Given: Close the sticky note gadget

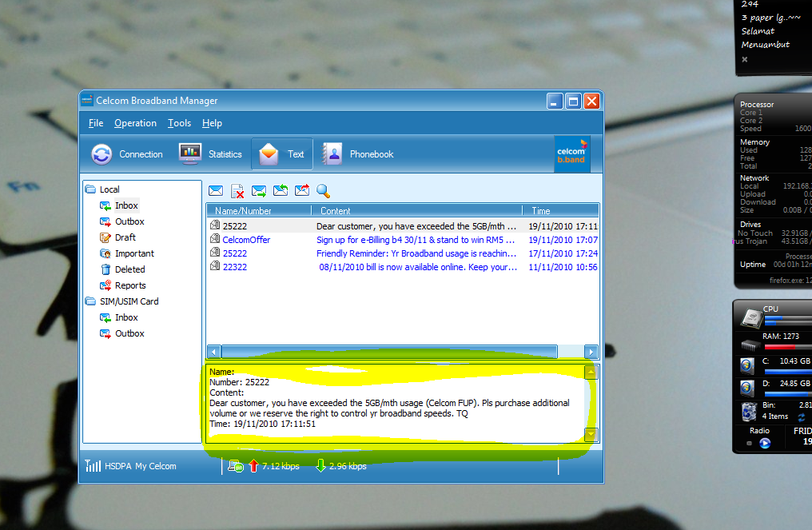Looking at the screenshot, I should (745, 60).
